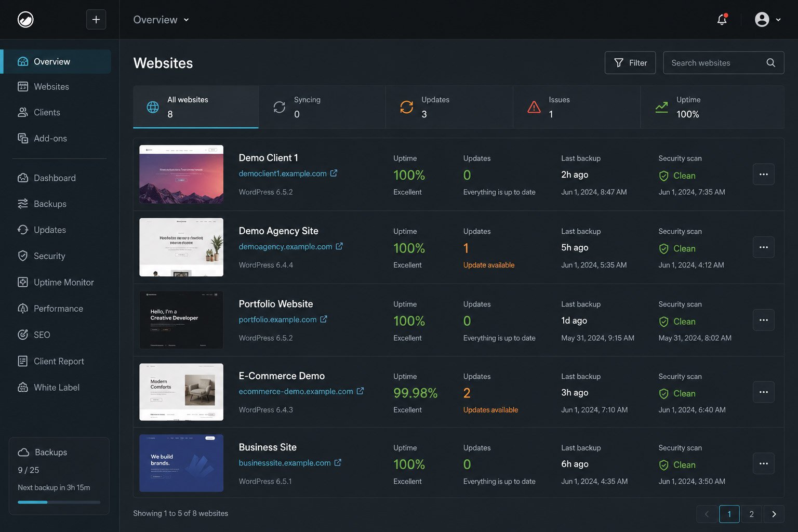798x532 pixels.
Task: Select the Syncing tab
Action: pyautogui.click(x=322, y=107)
